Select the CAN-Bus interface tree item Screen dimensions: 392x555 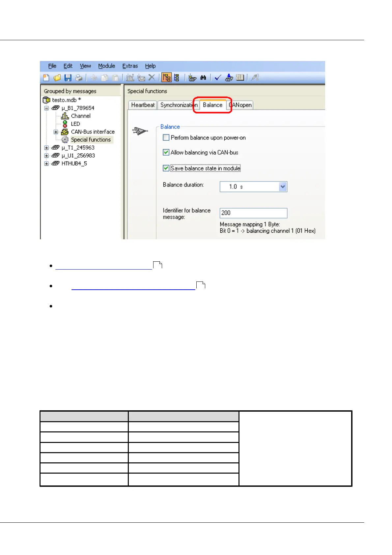coord(93,132)
